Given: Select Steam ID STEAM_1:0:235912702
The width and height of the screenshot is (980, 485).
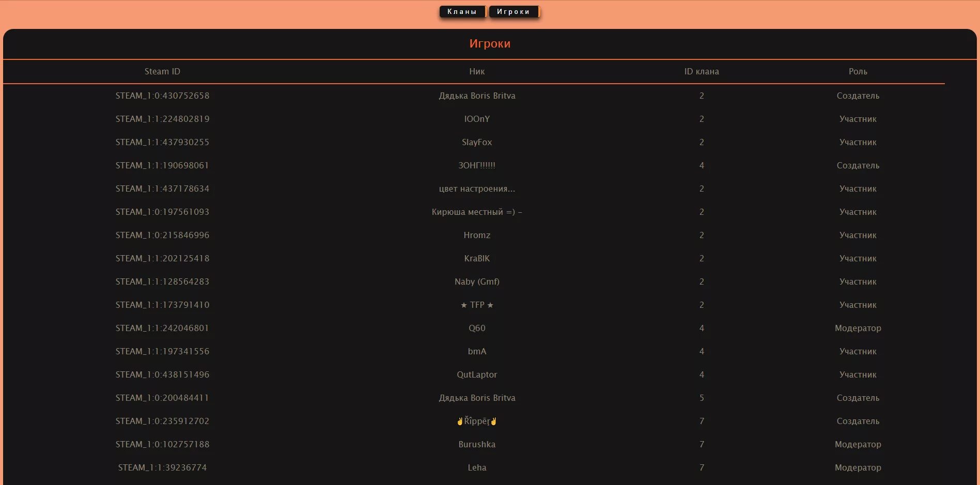Looking at the screenshot, I should [x=162, y=421].
